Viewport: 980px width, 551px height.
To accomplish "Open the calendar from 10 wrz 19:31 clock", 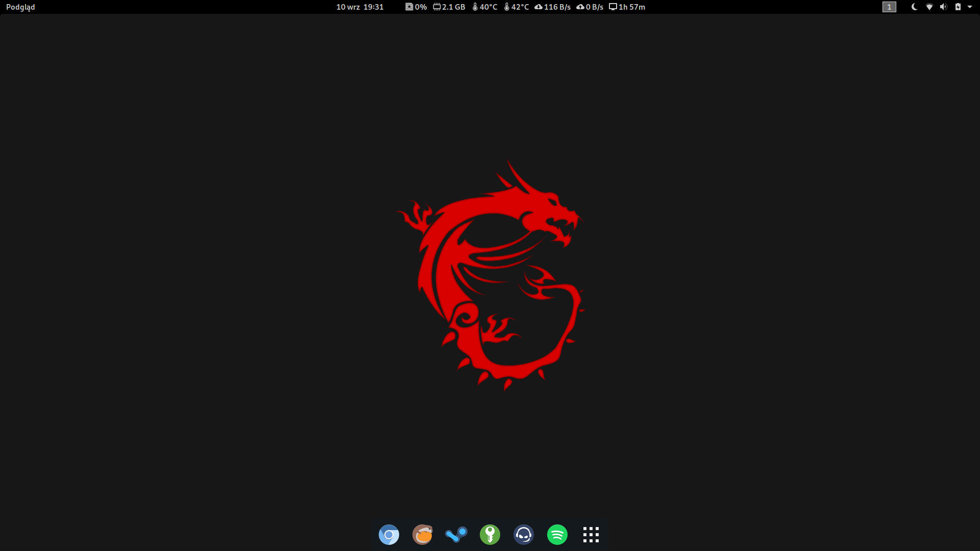I will click(360, 7).
